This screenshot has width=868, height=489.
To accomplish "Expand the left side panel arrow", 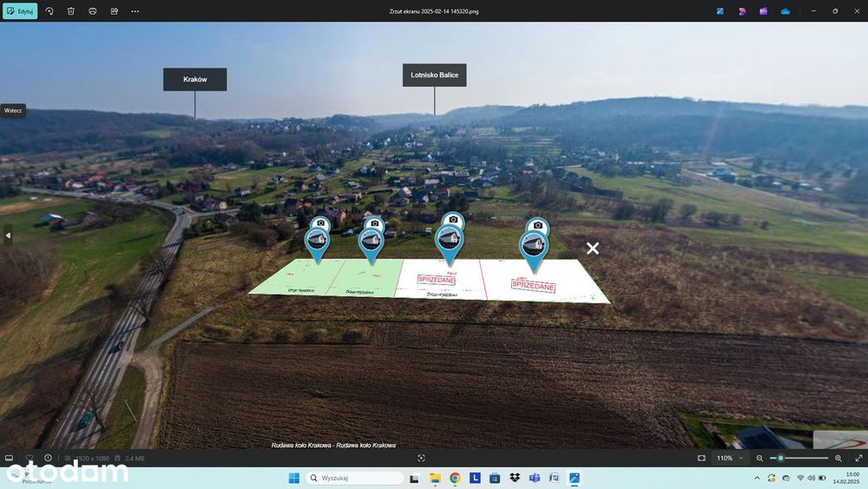I will pos(8,235).
